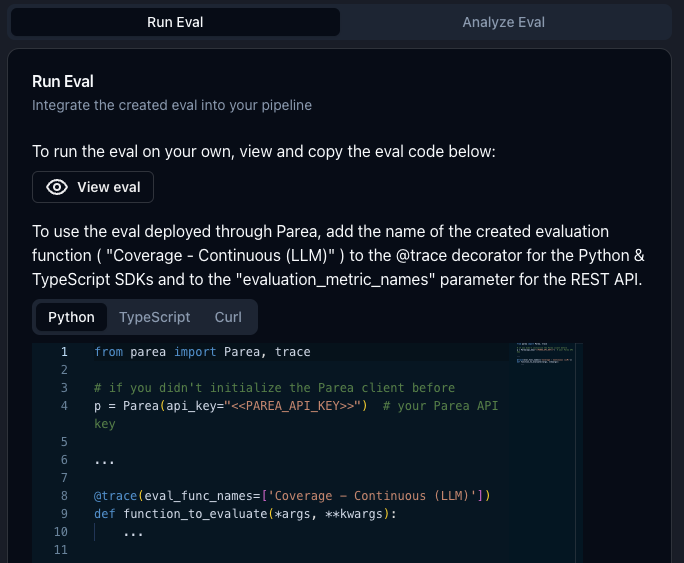684x563 pixels.
Task: Click line number 1 in the gutter
Action: tap(64, 352)
